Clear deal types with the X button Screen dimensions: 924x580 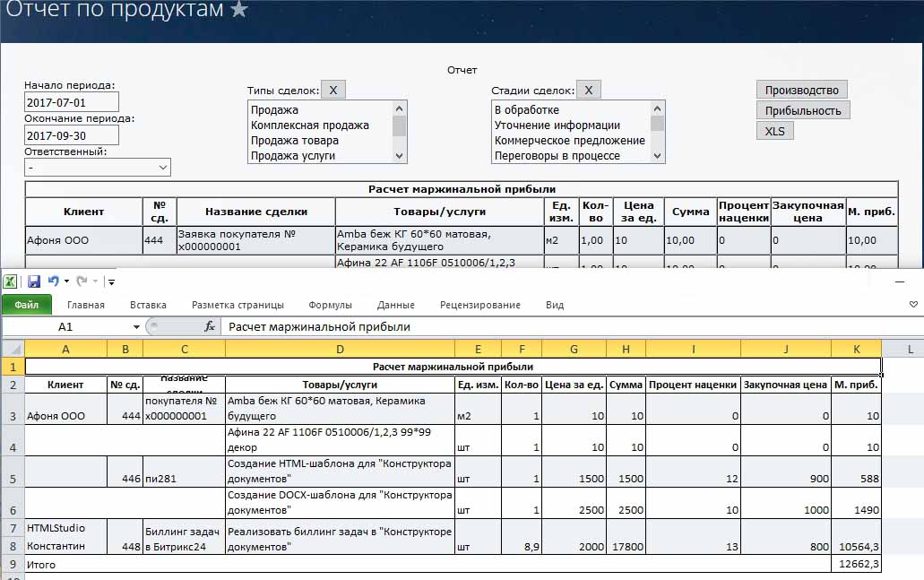coord(332,90)
